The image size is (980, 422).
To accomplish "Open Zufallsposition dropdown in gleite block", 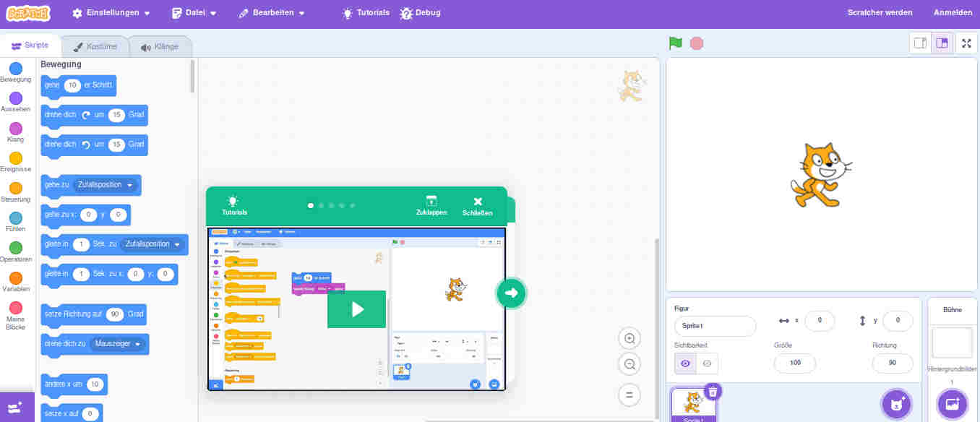I will coord(154,244).
